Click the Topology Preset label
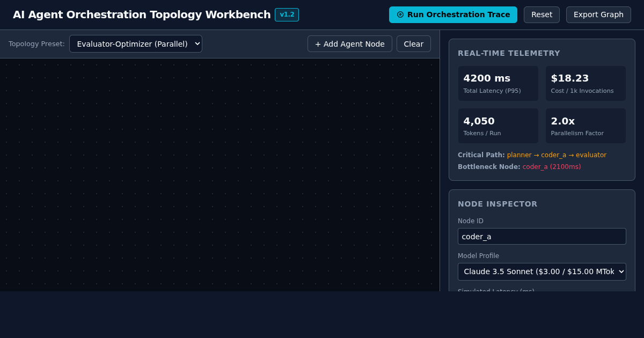This screenshot has height=338, width=644. click(x=36, y=44)
